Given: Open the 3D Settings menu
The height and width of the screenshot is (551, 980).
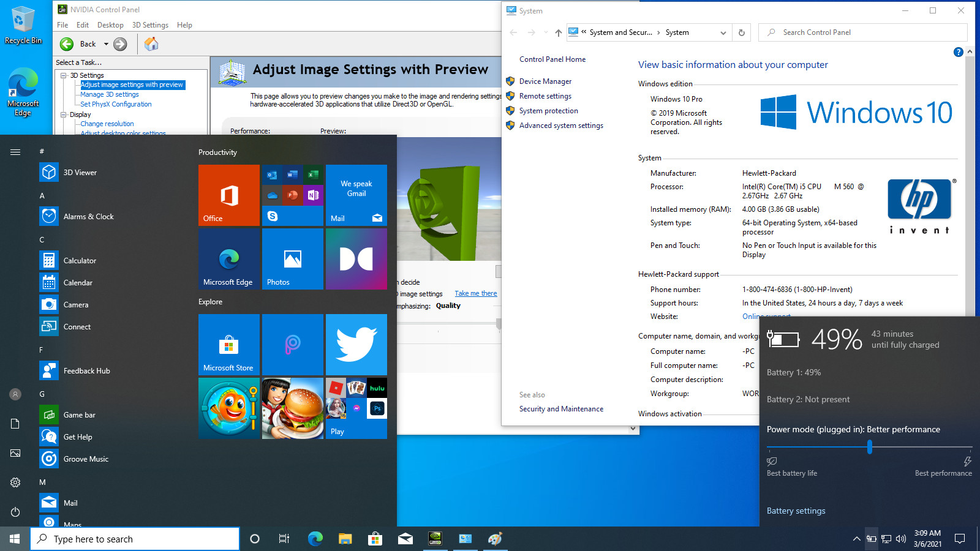Looking at the screenshot, I should point(150,25).
